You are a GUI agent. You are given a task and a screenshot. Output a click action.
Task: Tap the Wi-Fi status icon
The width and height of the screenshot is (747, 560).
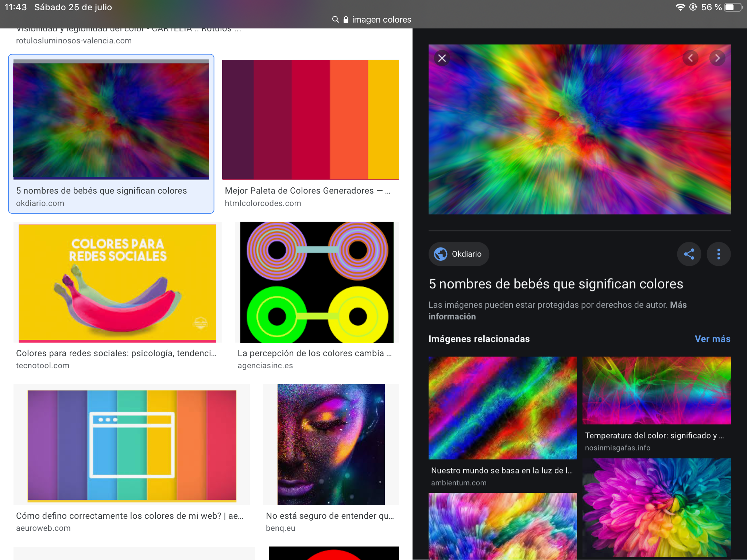(x=680, y=7)
